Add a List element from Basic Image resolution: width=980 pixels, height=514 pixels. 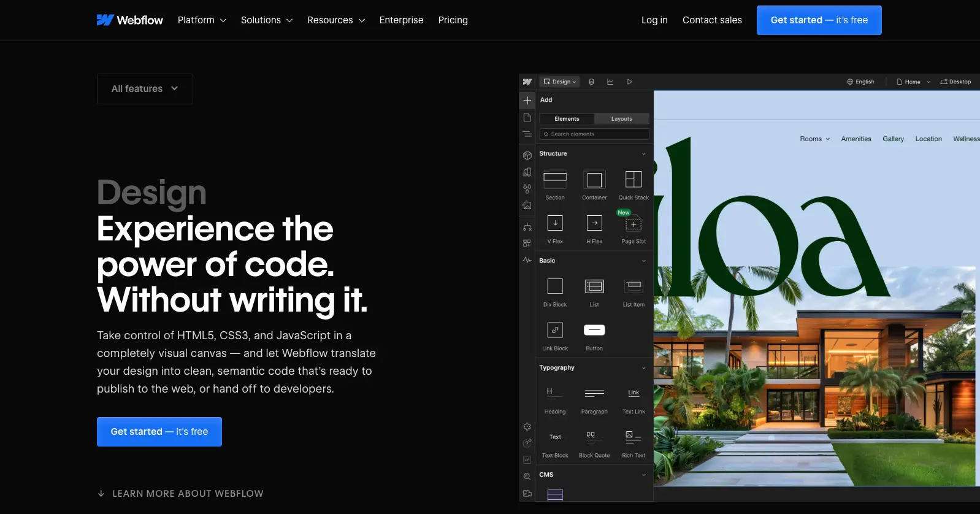tap(594, 292)
